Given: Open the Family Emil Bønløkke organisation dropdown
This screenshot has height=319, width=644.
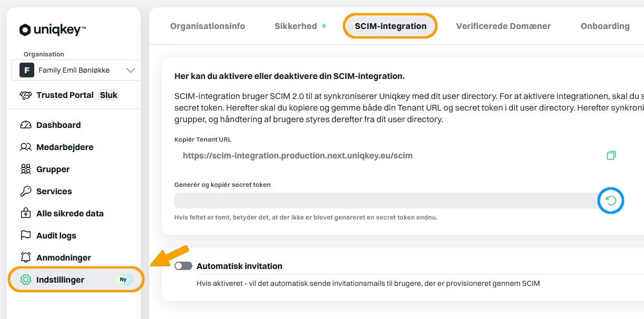Looking at the screenshot, I should [76, 70].
